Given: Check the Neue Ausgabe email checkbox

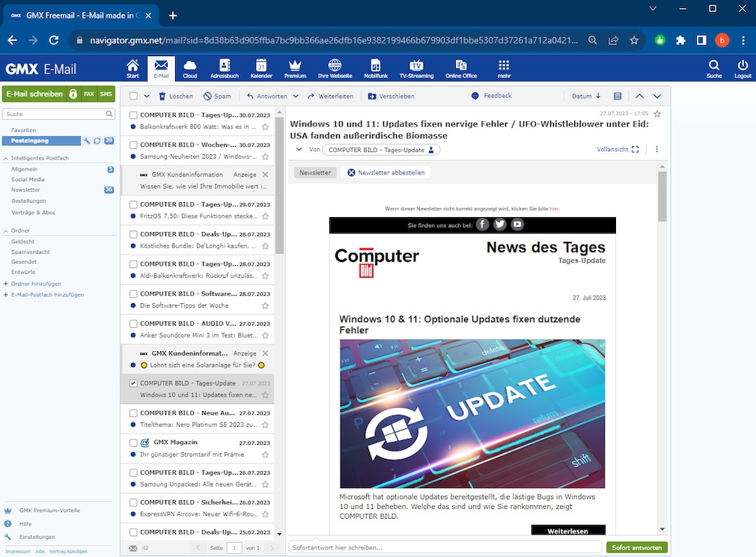Looking at the screenshot, I should (133, 413).
